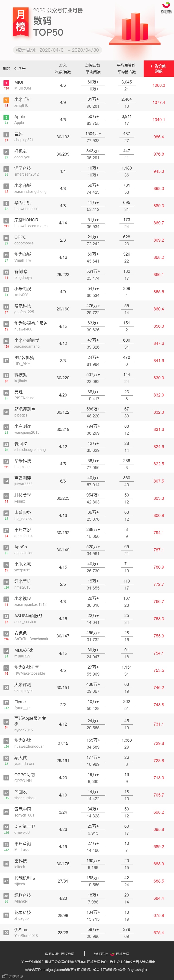Click the red rank 1 badge for MIUI
This screenshot has width=174, height=980.
pyautogui.click(x=6, y=83)
